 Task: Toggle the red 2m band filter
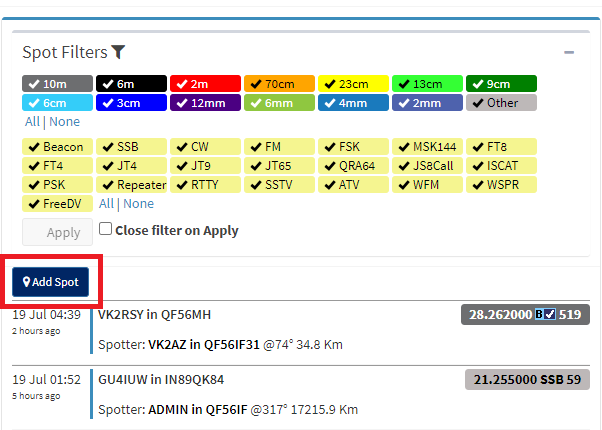tap(205, 84)
